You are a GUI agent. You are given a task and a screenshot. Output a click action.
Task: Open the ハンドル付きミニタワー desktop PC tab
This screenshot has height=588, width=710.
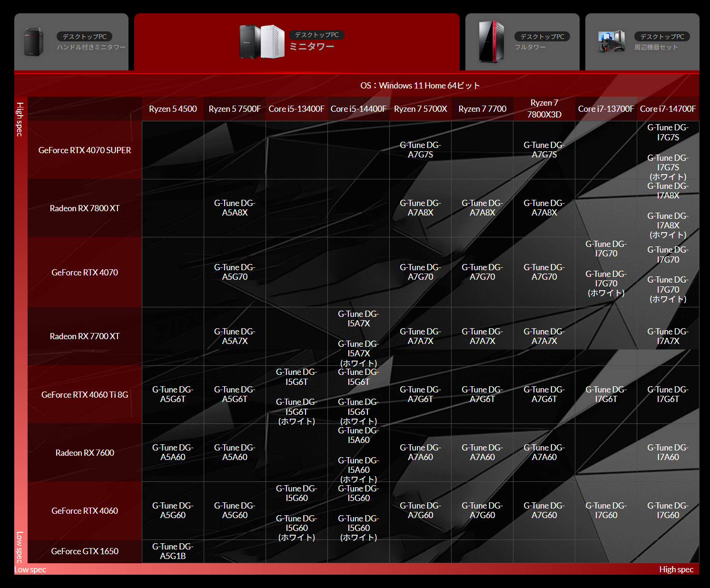(x=71, y=42)
